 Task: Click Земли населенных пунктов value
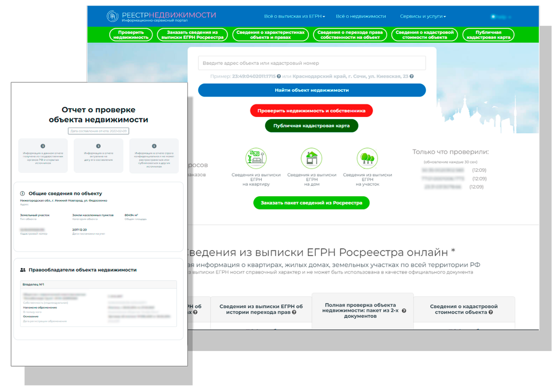coord(92,215)
